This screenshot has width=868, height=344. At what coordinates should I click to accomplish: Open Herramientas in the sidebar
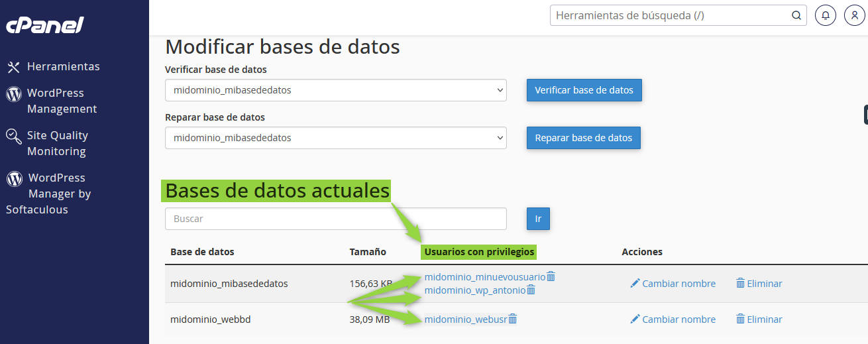pyautogui.click(x=63, y=66)
